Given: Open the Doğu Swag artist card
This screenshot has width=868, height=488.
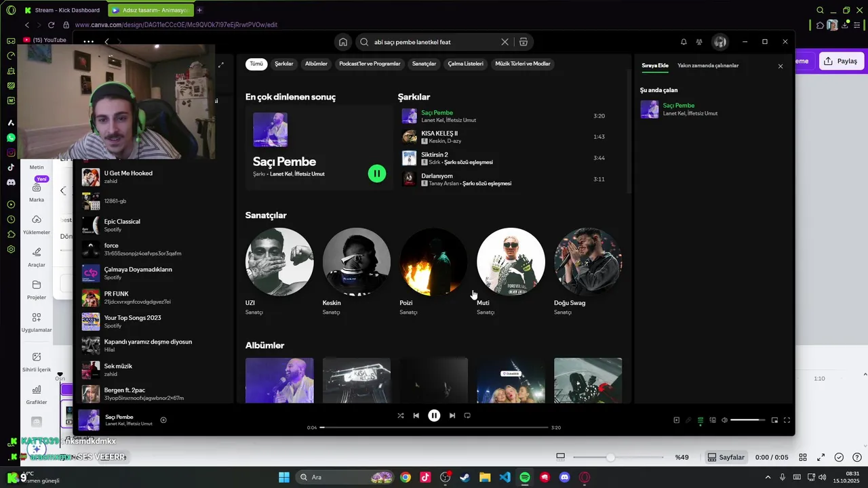Looking at the screenshot, I should 588,271.
